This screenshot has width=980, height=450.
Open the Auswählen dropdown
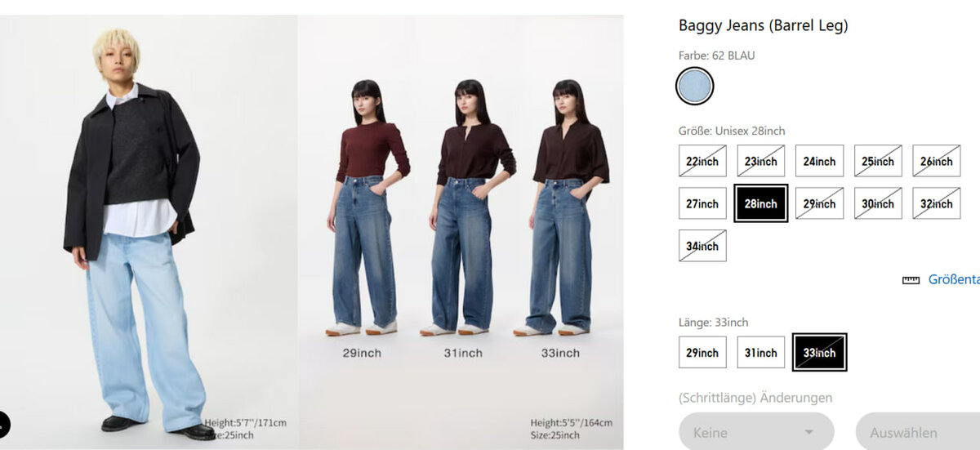918,432
